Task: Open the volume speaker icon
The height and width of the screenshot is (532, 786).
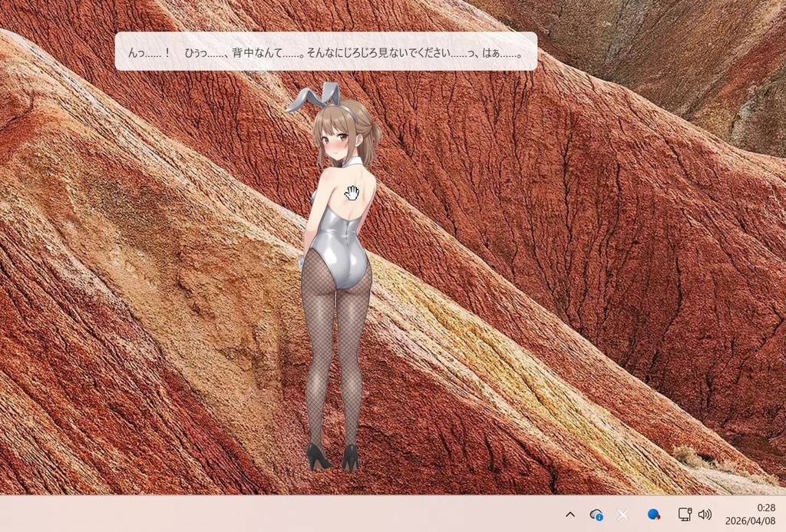Action: [704, 514]
